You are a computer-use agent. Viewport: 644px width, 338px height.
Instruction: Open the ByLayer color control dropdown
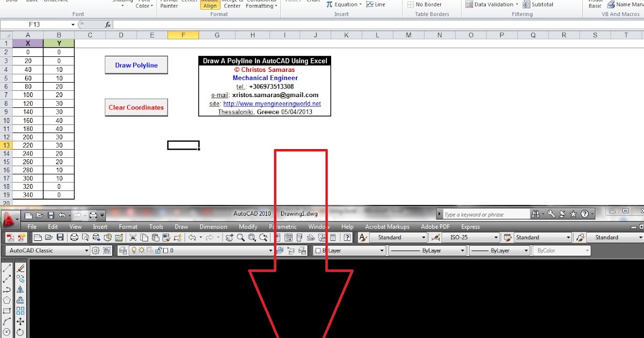tap(380, 251)
